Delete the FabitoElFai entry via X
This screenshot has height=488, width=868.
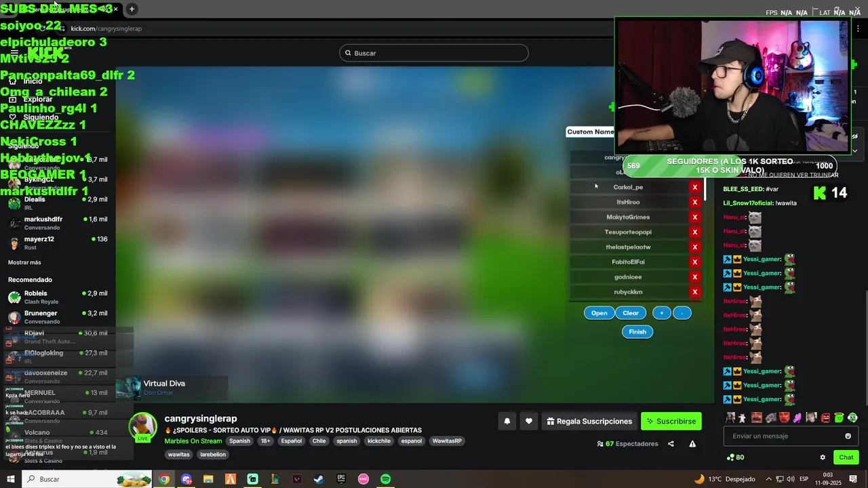point(694,262)
